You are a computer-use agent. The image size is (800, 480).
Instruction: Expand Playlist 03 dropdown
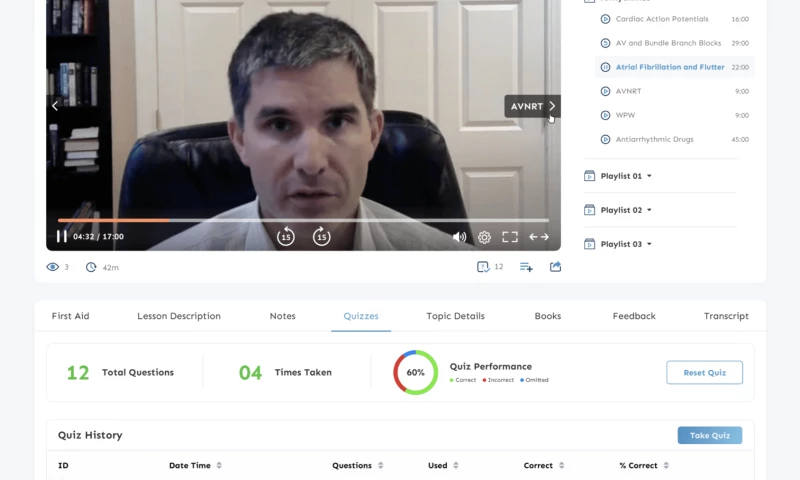point(649,244)
